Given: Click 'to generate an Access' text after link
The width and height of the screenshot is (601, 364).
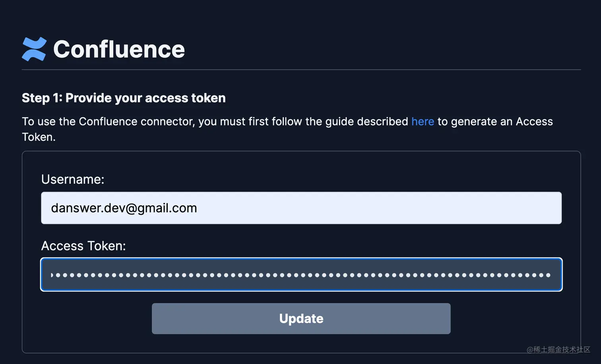Looking at the screenshot, I should [495, 121].
